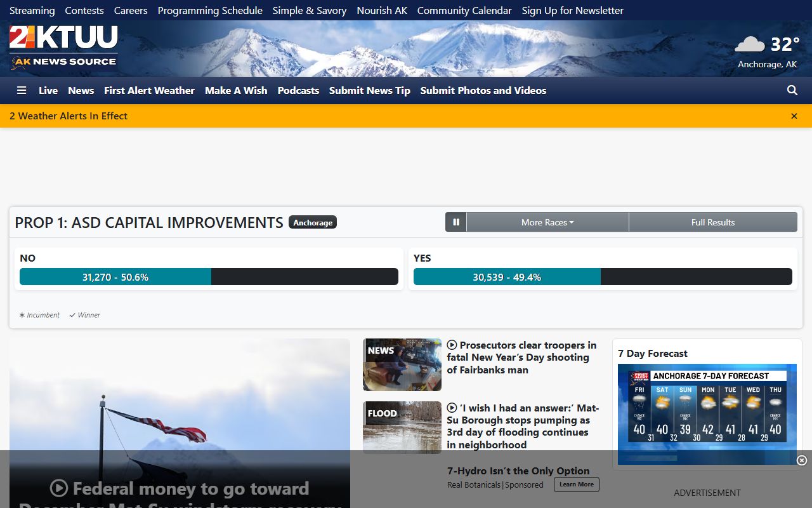
Task: Open Full Results for the election
Action: pos(713,222)
